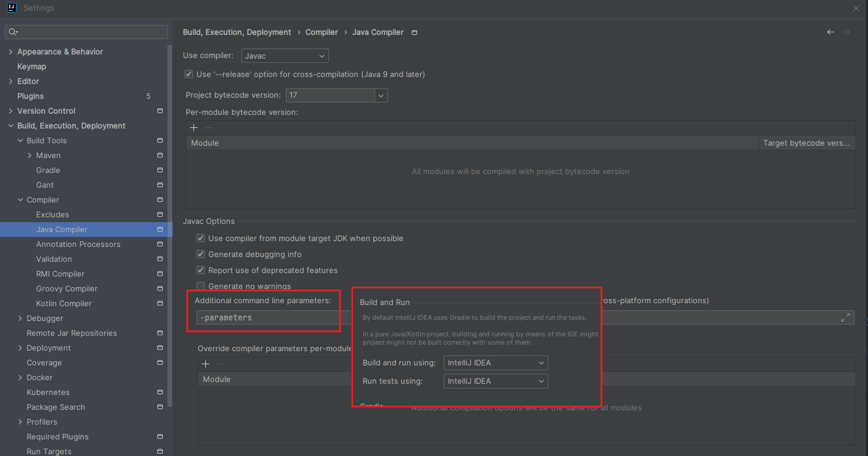Click the settings search field

click(x=86, y=31)
